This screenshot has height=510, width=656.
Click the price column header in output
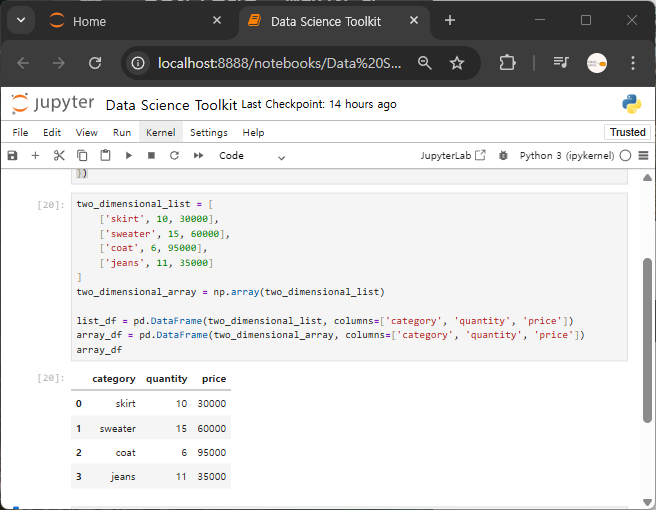coord(214,379)
